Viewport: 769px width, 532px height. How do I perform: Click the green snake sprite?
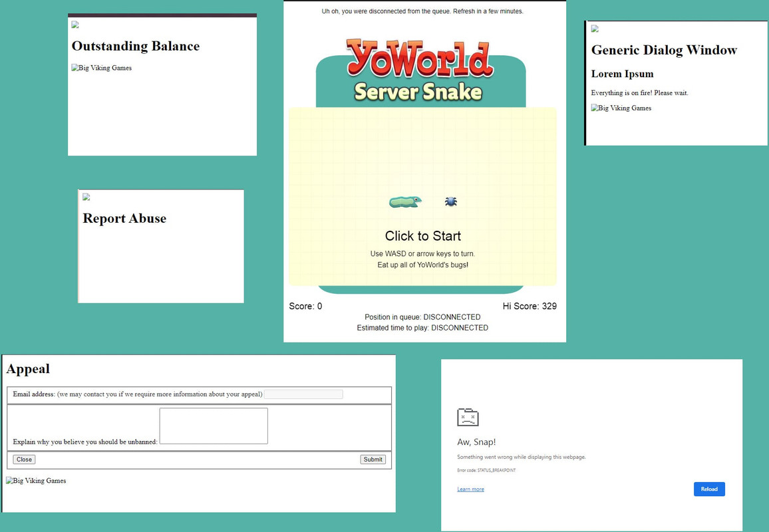[405, 201]
